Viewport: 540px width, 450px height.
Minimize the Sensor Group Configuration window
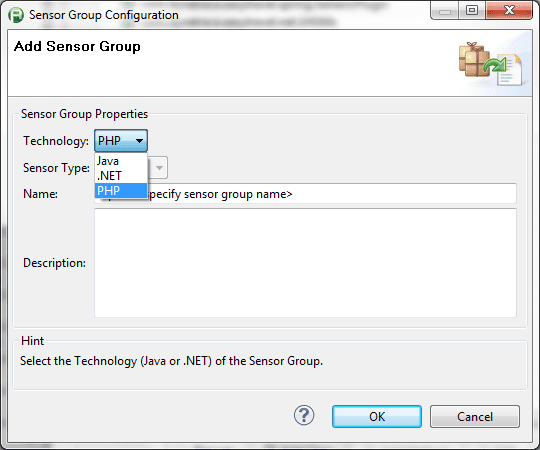coord(445,11)
